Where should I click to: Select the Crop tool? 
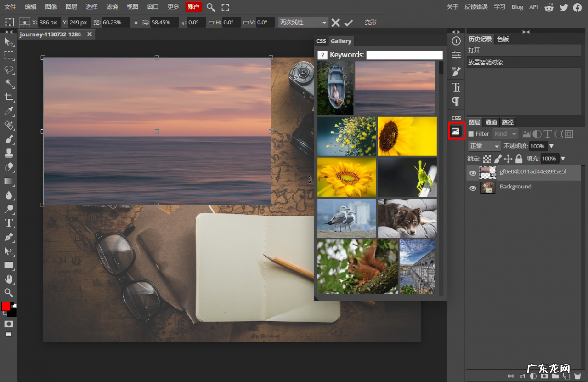pos(9,97)
